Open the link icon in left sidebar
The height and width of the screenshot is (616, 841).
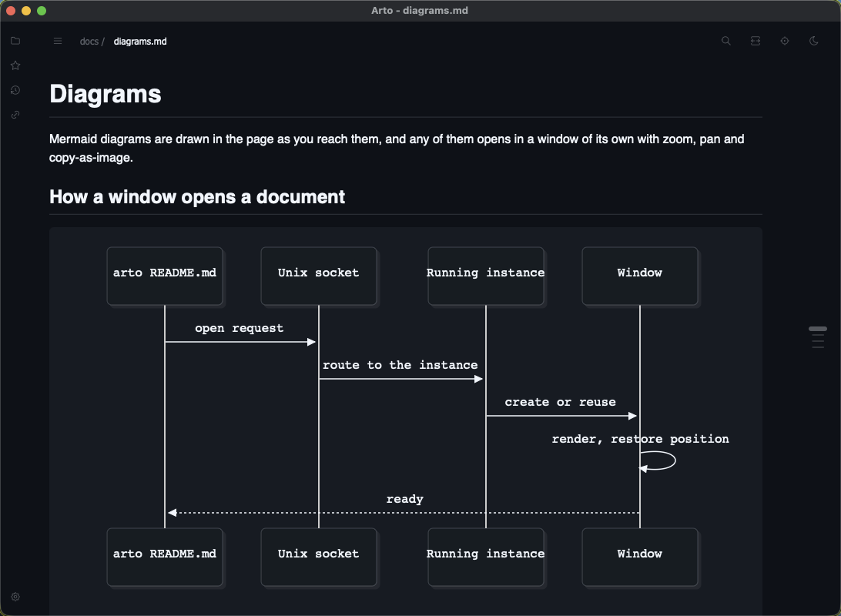click(15, 115)
